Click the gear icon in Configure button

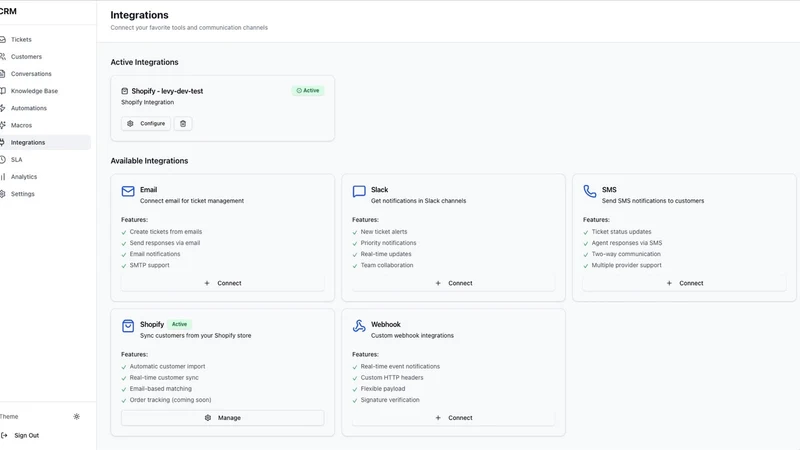pos(130,123)
